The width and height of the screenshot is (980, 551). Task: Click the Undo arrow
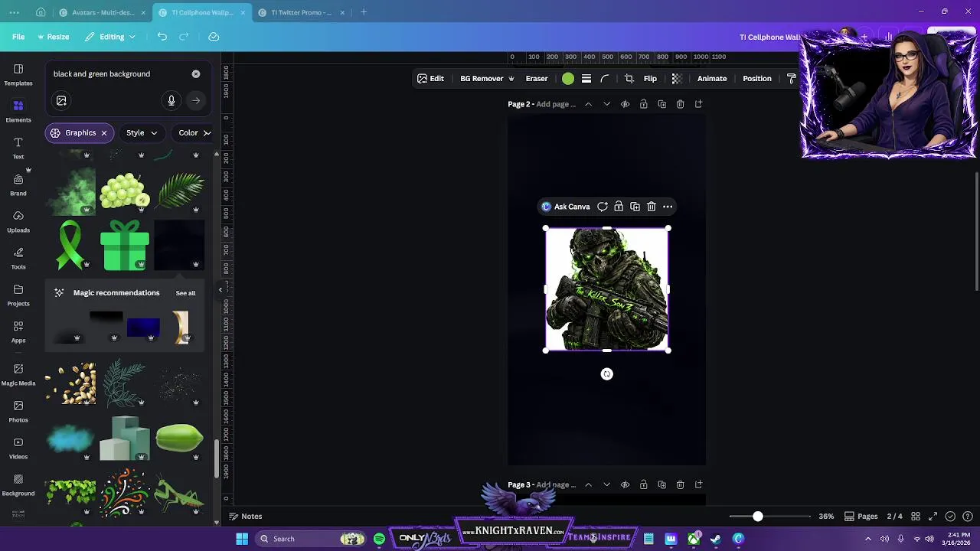point(162,37)
